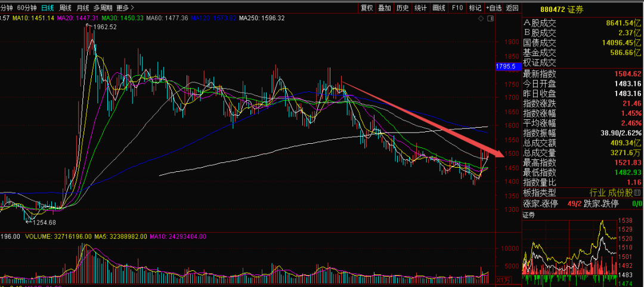Screen dimensions: 644x287
Task: Click the 今日开盘 row
Action: 583,84
